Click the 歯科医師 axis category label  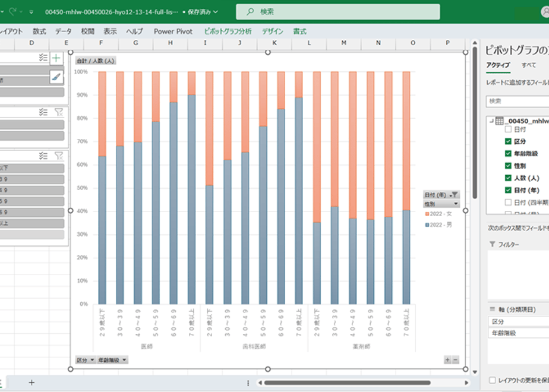[x=254, y=346]
